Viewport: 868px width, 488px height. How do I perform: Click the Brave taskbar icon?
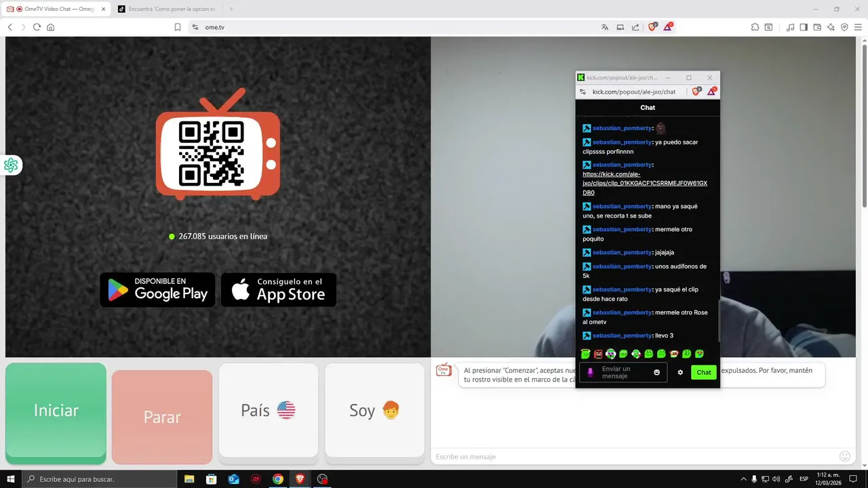tap(300, 479)
